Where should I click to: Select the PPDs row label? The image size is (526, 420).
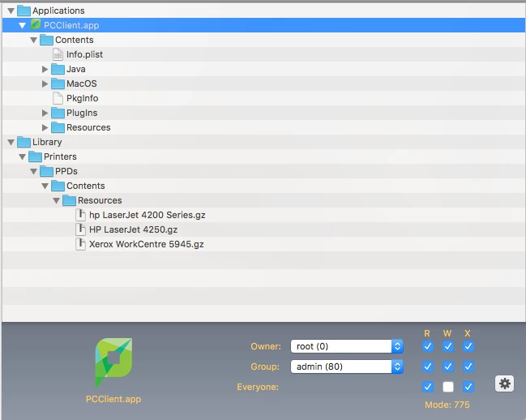(66, 171)
